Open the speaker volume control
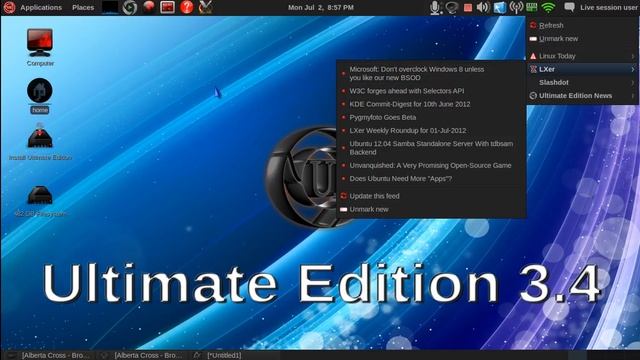This screenshot has height=360, width=640. click(x=483, y=7)
